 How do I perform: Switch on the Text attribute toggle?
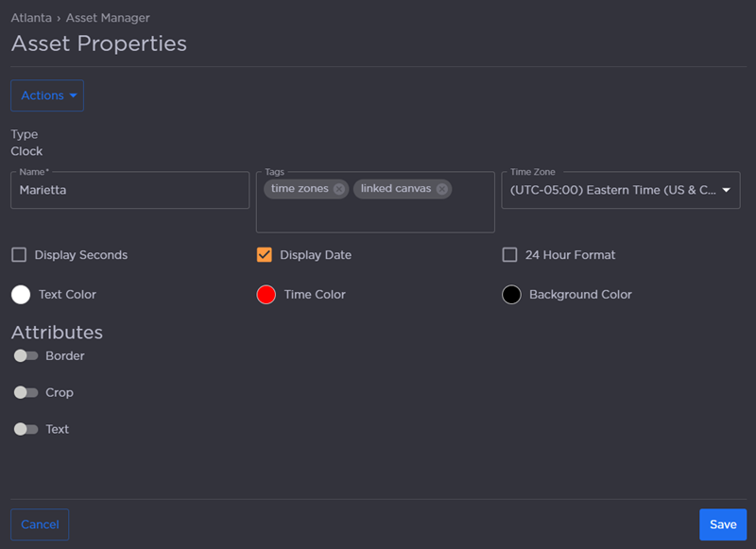click(26, 429)
